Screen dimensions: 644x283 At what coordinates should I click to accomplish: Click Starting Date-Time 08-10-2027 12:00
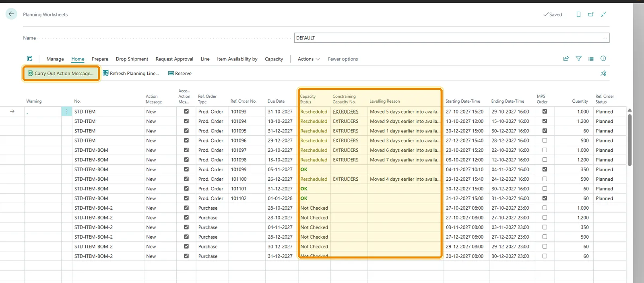pos(464,160)
